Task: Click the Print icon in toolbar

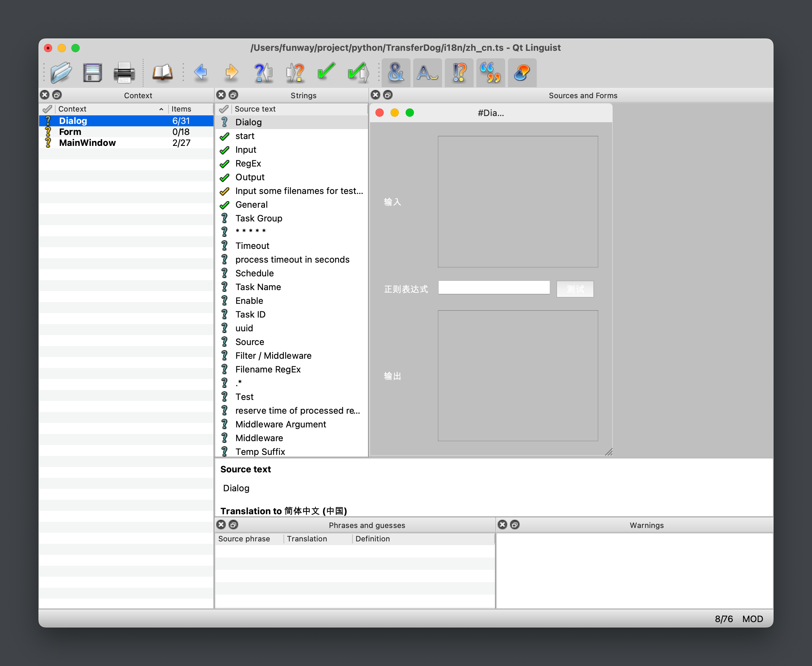Action: pos(124,72)
